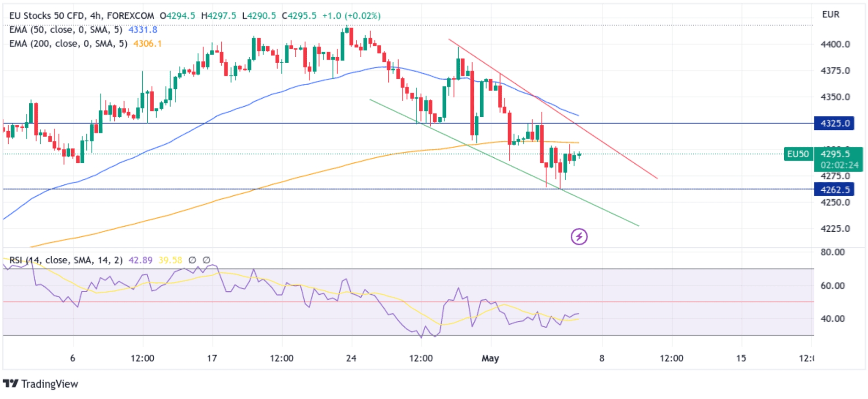Click the open value O4294.5
Viewport: 868px width, 399px height.
click(177, 16)
